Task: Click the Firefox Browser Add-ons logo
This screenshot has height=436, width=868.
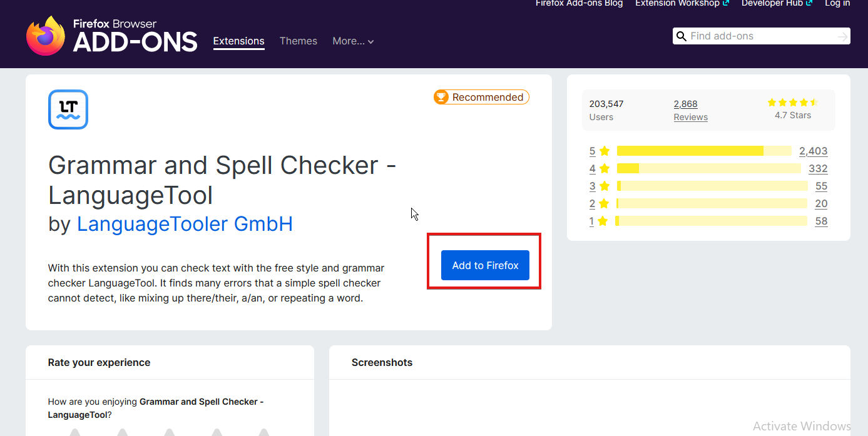Action: click(x=112, y=36)
